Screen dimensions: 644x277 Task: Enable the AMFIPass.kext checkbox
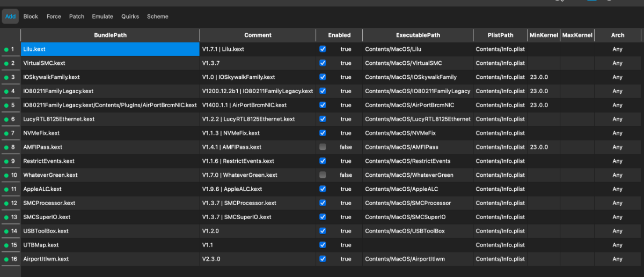[323, 147]
